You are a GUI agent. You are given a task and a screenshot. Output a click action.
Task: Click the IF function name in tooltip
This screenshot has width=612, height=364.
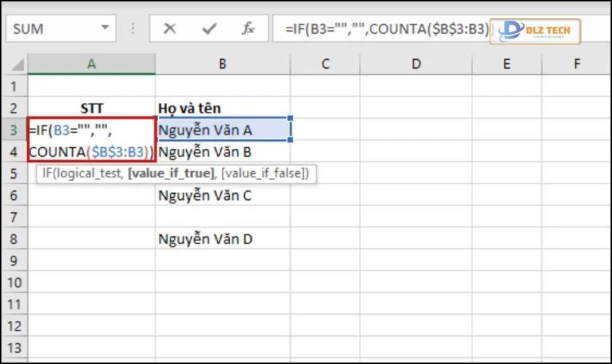tap(47, 173)
